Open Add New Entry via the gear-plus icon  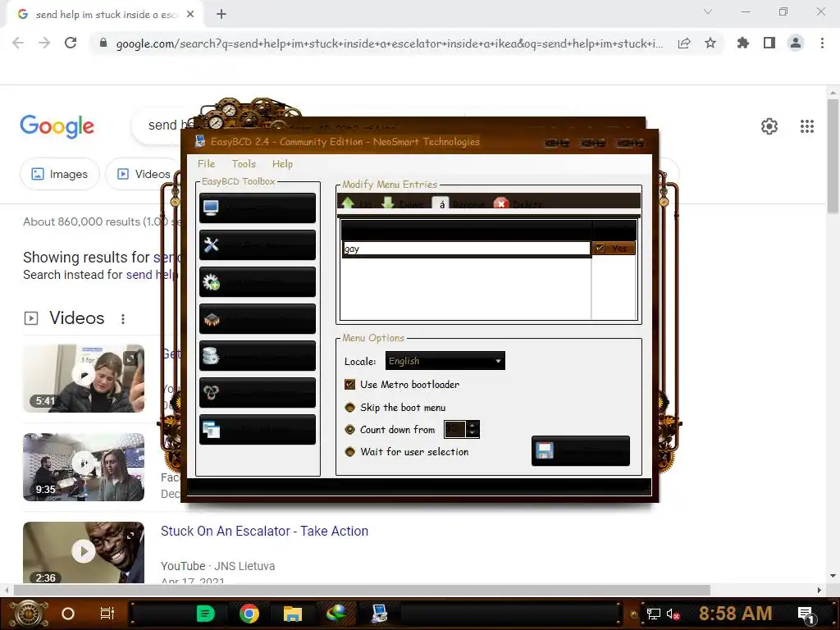(257, 282)
